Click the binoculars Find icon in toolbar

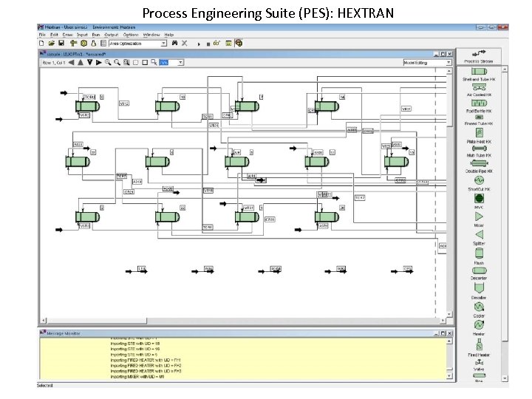(x=174, y=43)
